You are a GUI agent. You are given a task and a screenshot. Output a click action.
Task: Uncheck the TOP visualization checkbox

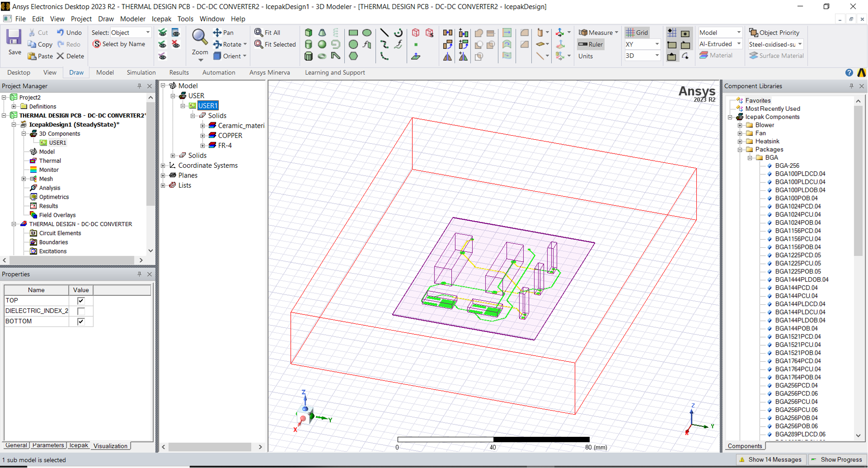pos(81,301)
